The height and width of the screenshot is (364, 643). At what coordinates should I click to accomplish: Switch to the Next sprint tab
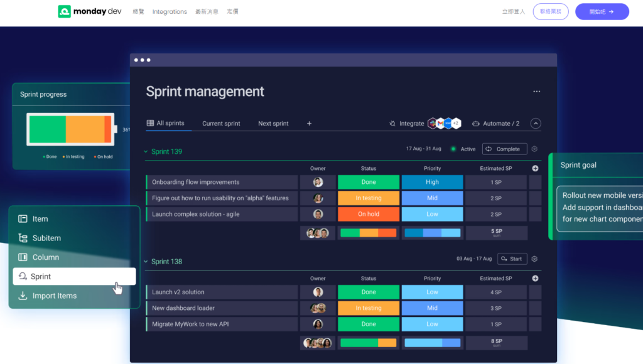[x=273, y=124]
